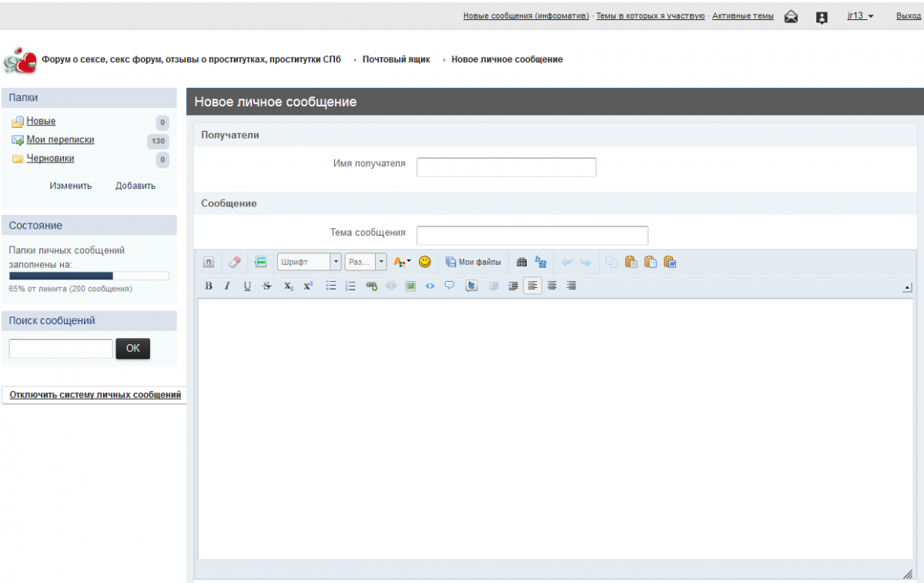This screenshot has height=583, width=924.
Task: Insert a quote block
Action: [x=450, y=286]
